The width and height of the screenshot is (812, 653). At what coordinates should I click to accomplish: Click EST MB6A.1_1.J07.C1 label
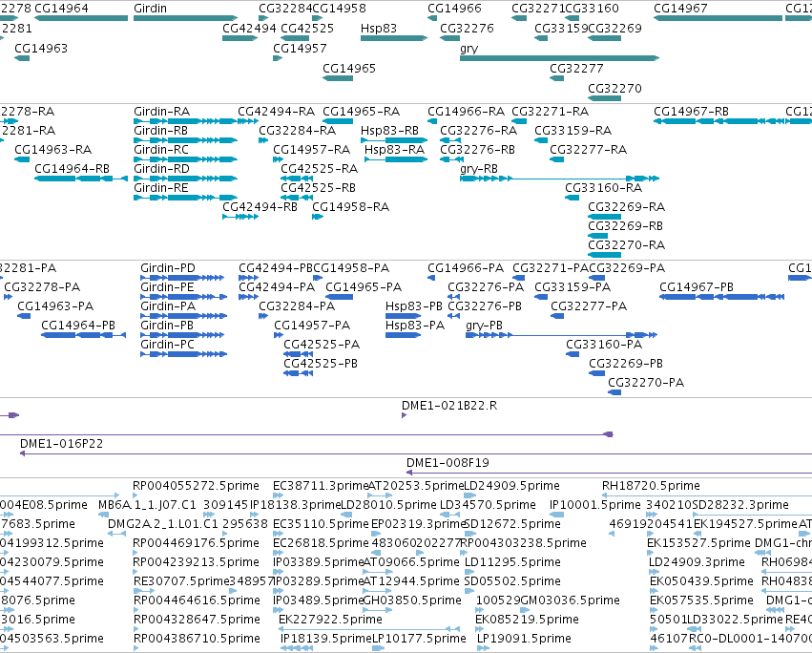tap(147, 505)
